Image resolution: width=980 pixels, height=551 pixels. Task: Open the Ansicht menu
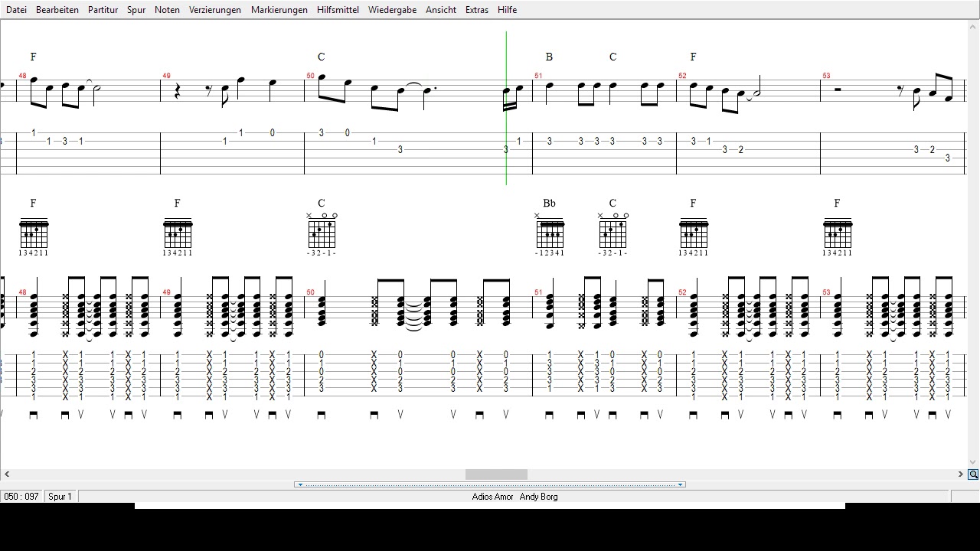click(x=441, y=10)
